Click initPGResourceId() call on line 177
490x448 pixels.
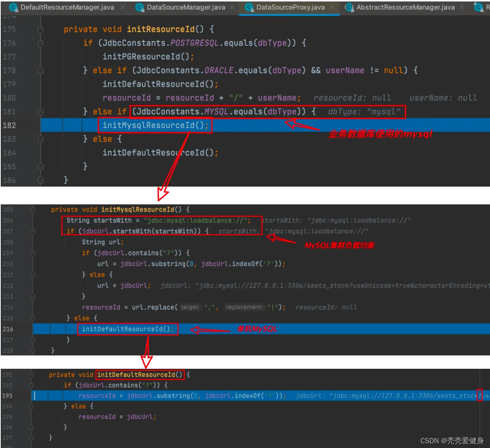tap(148, 57)
